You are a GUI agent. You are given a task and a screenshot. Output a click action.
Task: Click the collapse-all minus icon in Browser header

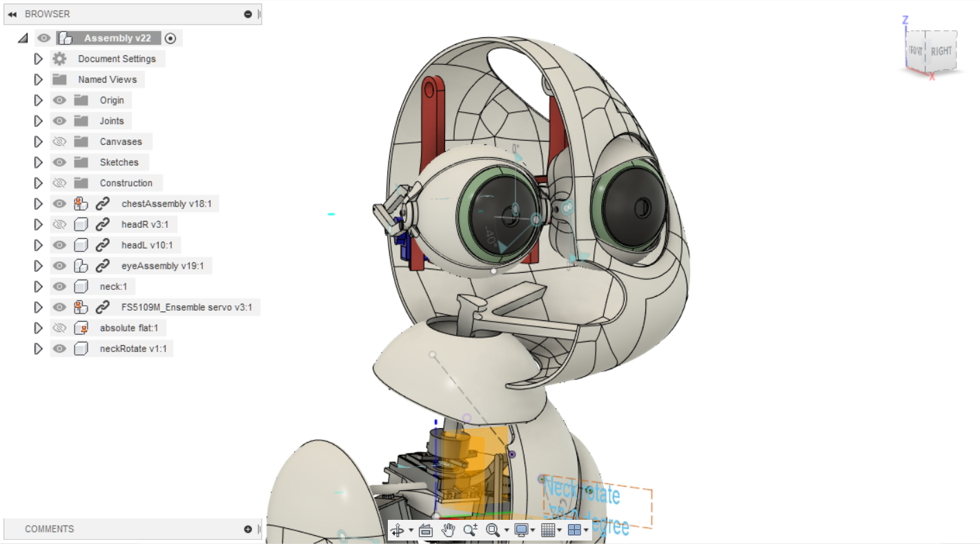click(248, 14)
